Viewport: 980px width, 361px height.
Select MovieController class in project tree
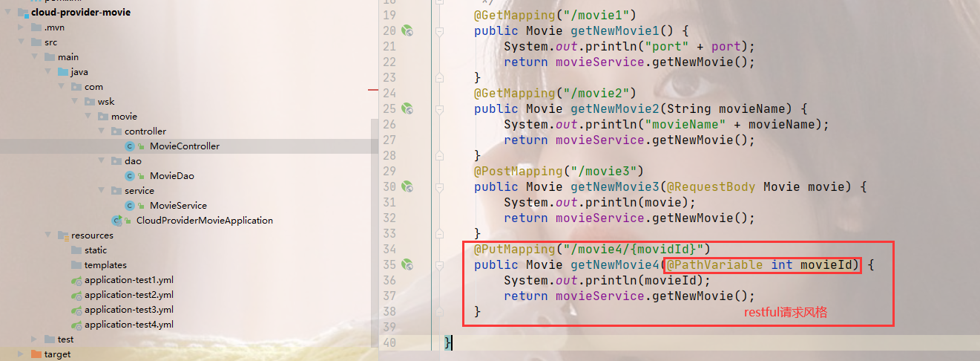pos(185,146)
